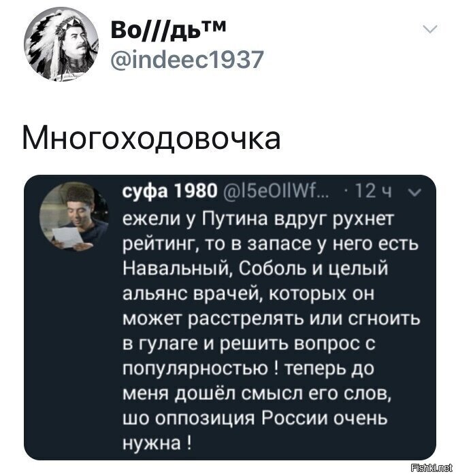Click the 12 ч timestamp on quoted tweet

pyautogui.click(x=374, y=192)
